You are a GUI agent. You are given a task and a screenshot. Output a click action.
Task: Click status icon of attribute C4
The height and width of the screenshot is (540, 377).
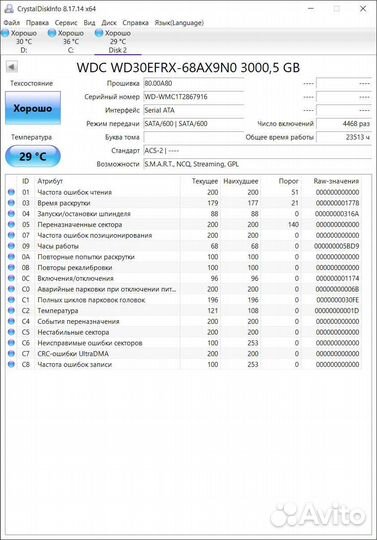[x=11, y=321]
